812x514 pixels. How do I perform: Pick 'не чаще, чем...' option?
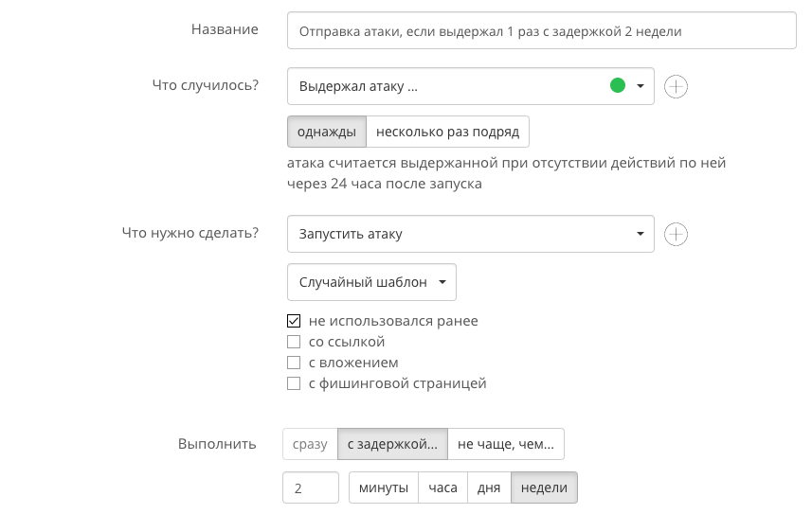point(506,443)
